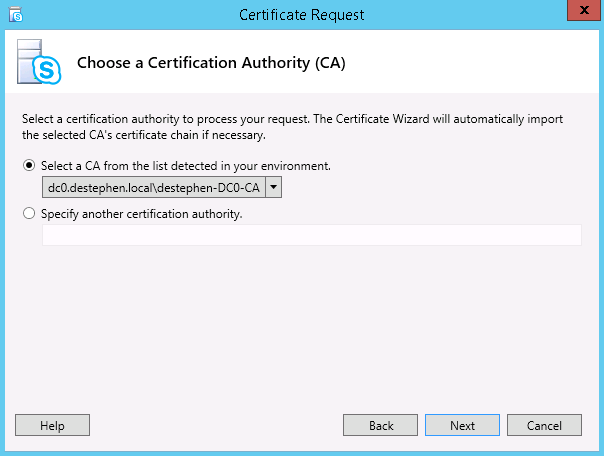Close the Certificate Request window
The image size is (604, 456).
point(584,10)
